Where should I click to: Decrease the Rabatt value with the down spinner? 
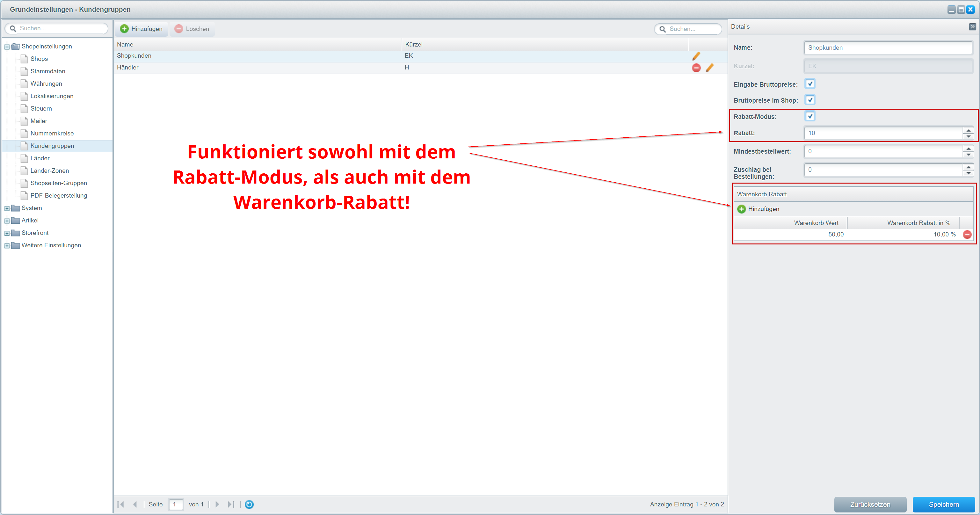click(968, 136)
